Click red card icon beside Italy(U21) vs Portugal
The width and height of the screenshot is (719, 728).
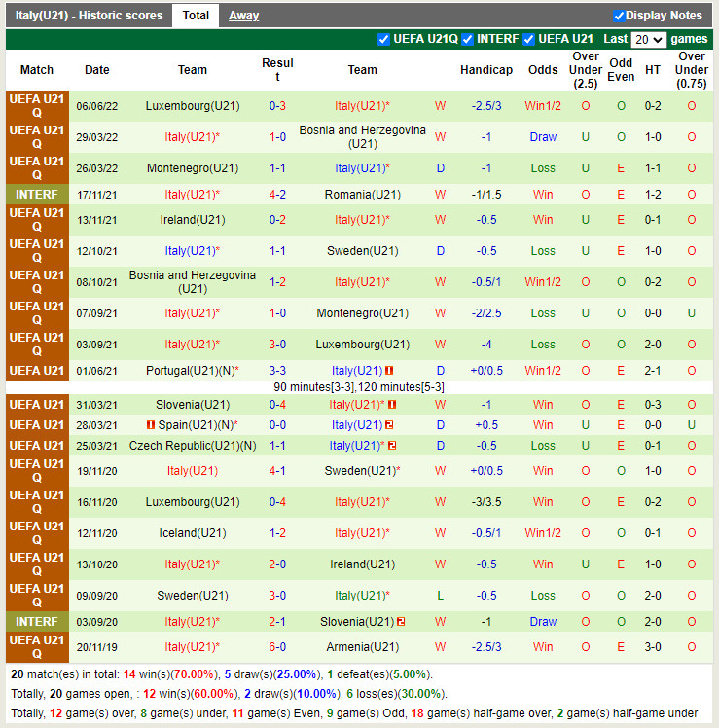(x=389, y=371)
